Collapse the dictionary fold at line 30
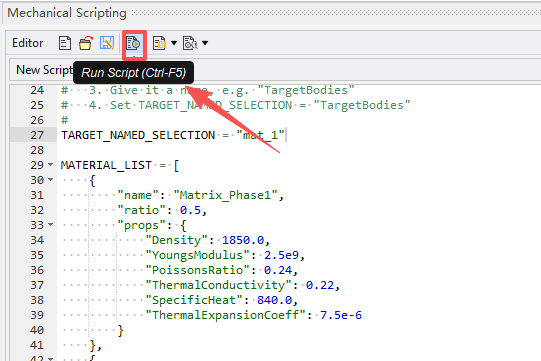Viewport: 541px width, 361px height. coord(51,179)
